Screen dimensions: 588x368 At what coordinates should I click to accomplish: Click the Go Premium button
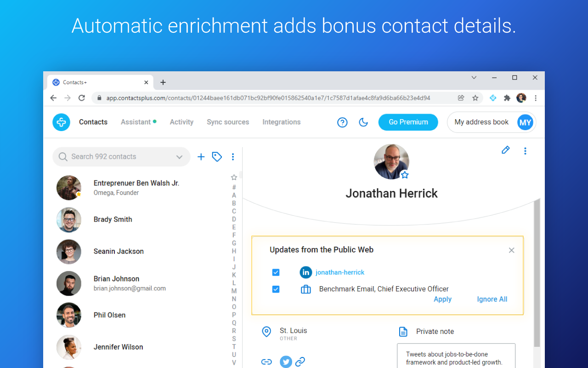(x=408, y=122)
